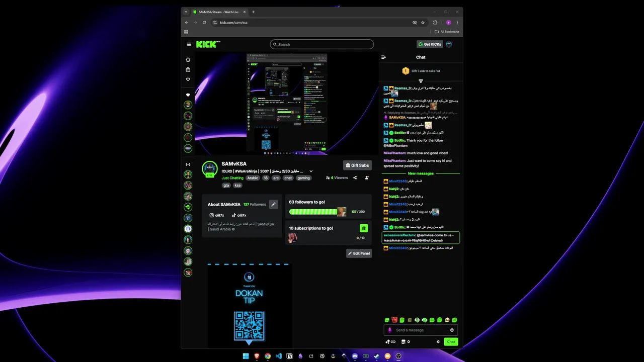Insert the red face emote
This screenshot has height=362, width=644.
(x=394, y=320)
